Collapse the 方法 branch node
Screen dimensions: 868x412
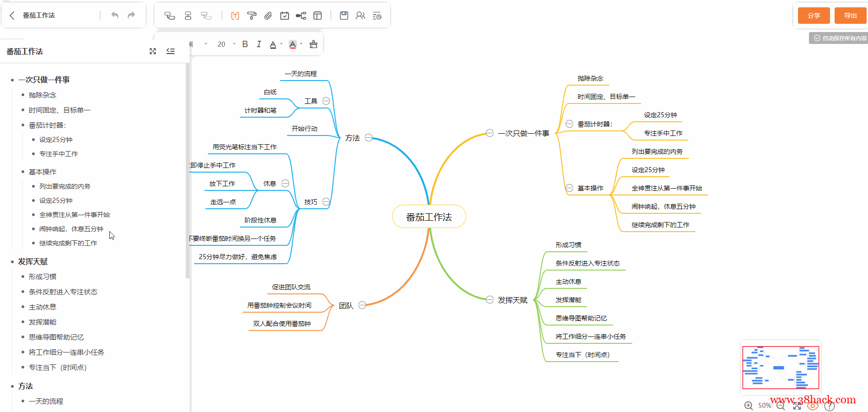[369, 137]
